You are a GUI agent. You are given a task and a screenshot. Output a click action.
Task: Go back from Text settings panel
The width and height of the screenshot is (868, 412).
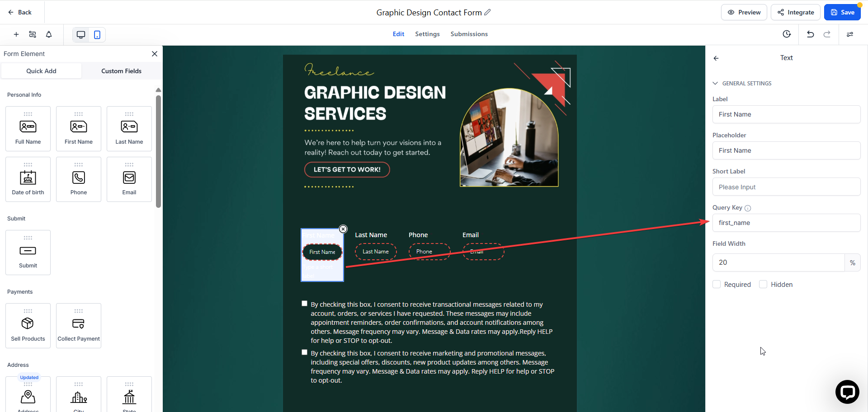pos(716,58)
